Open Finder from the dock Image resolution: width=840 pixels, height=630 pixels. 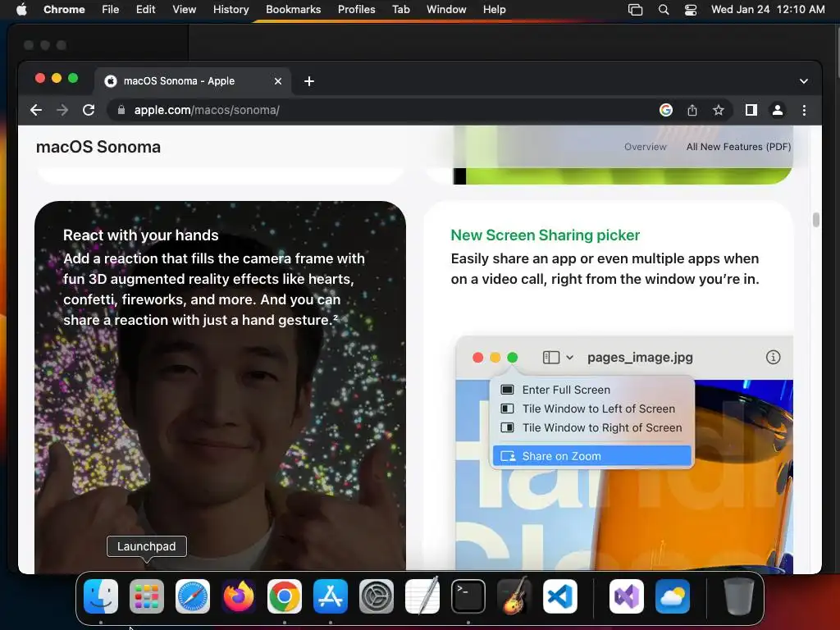(x=101, y=596)
